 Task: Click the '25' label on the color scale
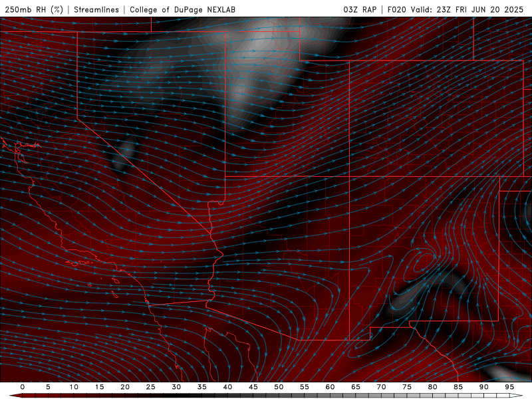tap(151, 387)
